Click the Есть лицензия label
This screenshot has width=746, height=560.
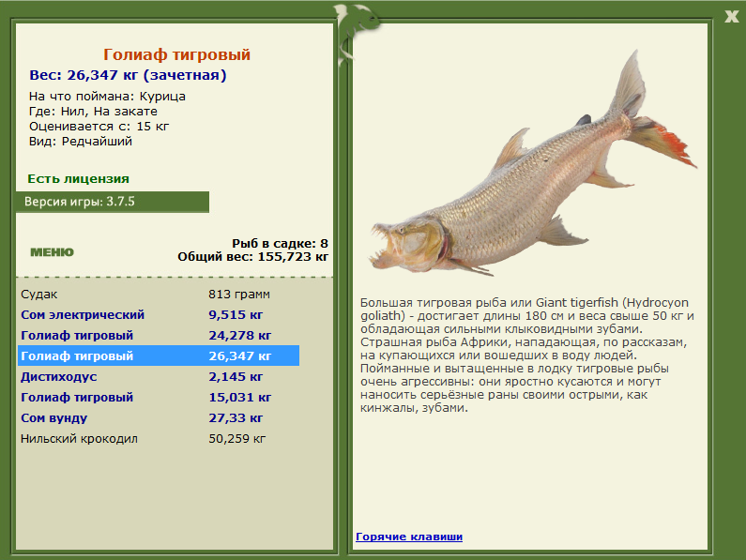[x=79, y=179]
